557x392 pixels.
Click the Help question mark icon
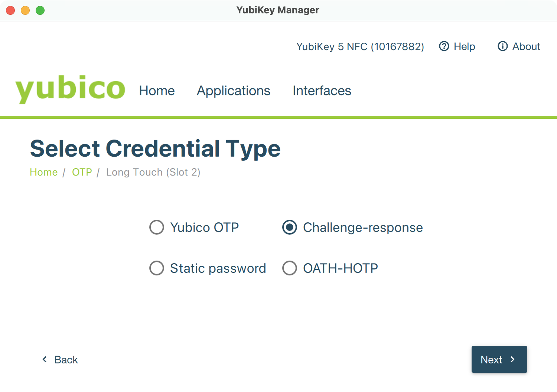coord(444,46)
